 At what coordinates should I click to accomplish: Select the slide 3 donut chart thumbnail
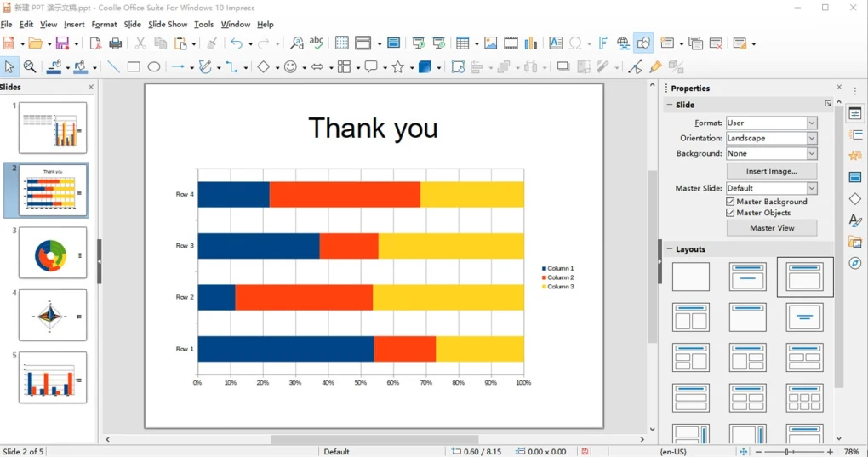pos(53,253)
